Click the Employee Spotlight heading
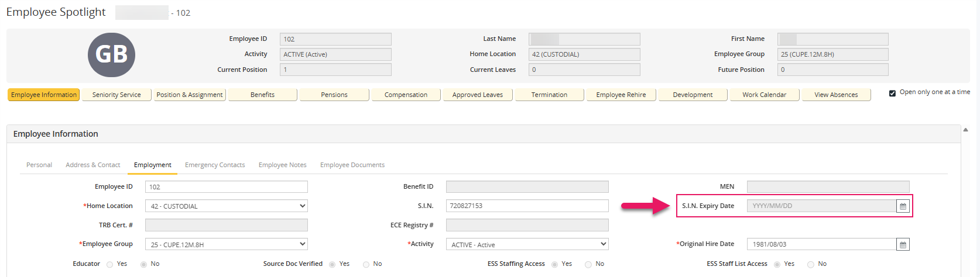 pos(56,12)
